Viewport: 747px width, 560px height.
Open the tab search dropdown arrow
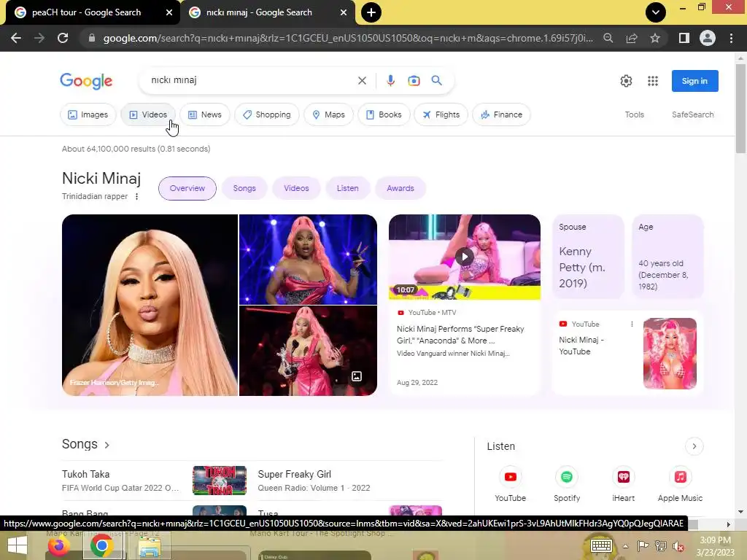pos(656,12)
